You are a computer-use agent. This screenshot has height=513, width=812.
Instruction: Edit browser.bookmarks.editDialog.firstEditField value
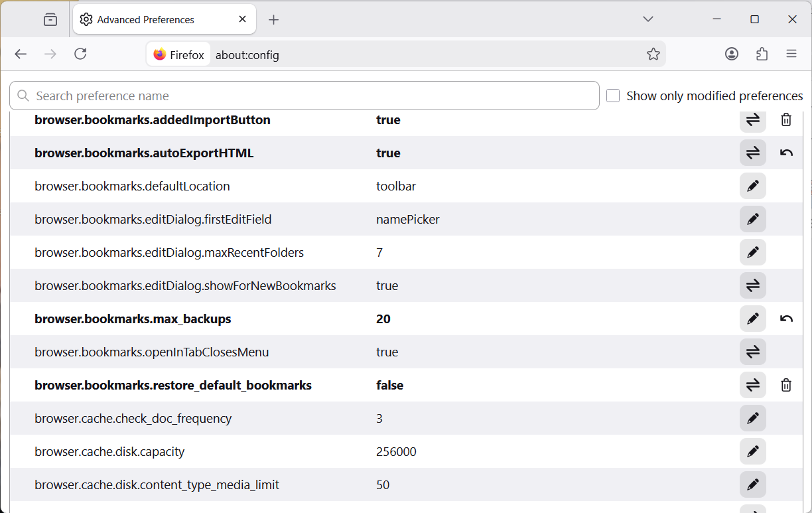coord(753,219)
